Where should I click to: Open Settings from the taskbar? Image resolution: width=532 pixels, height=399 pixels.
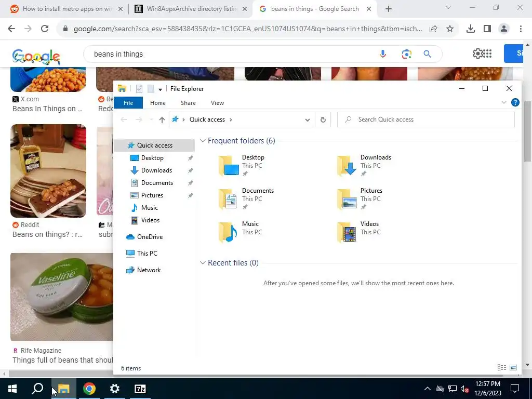pos(115,389)
